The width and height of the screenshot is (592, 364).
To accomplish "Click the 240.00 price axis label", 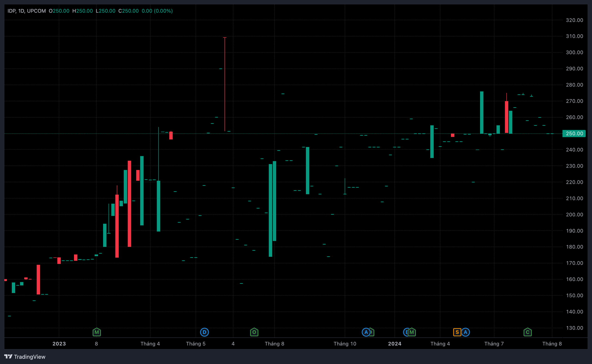I will click(574, 150).
